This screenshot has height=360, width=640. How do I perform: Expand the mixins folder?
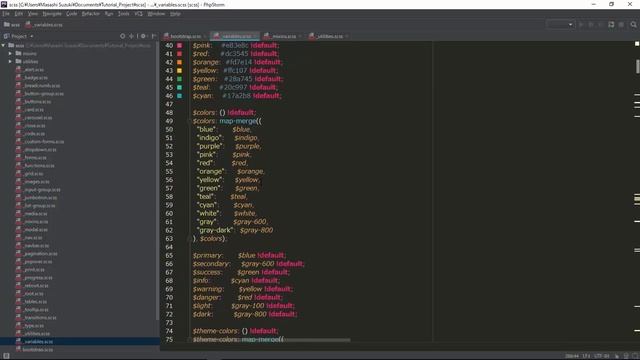[10, 53]
